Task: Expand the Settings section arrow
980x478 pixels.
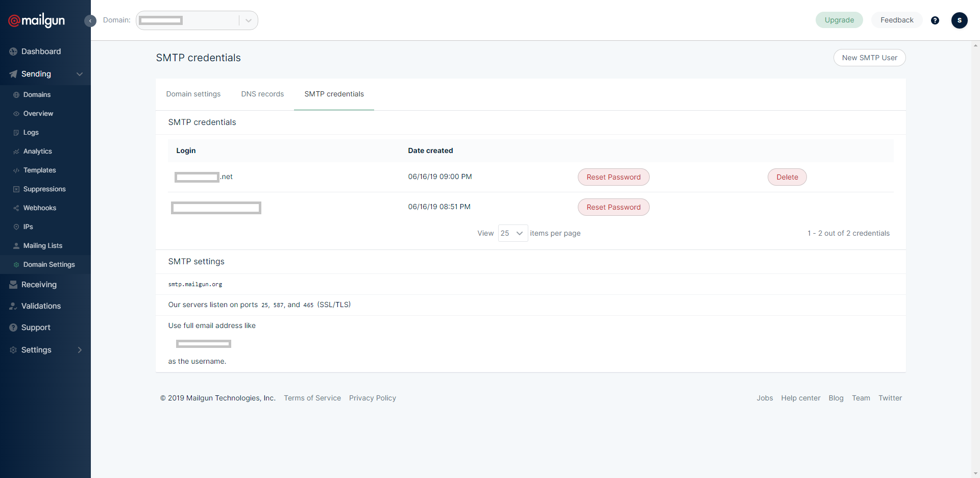Action: point(80,350)
